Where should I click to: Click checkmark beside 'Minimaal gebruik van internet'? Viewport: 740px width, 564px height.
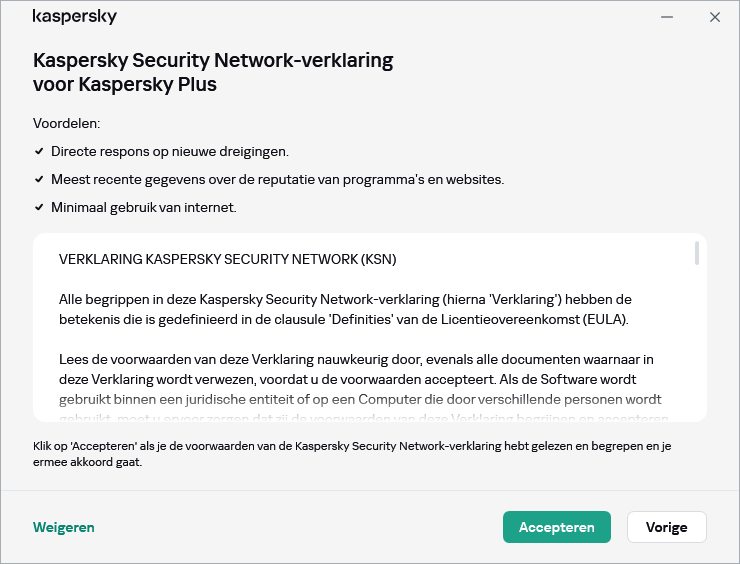point(39,207)
